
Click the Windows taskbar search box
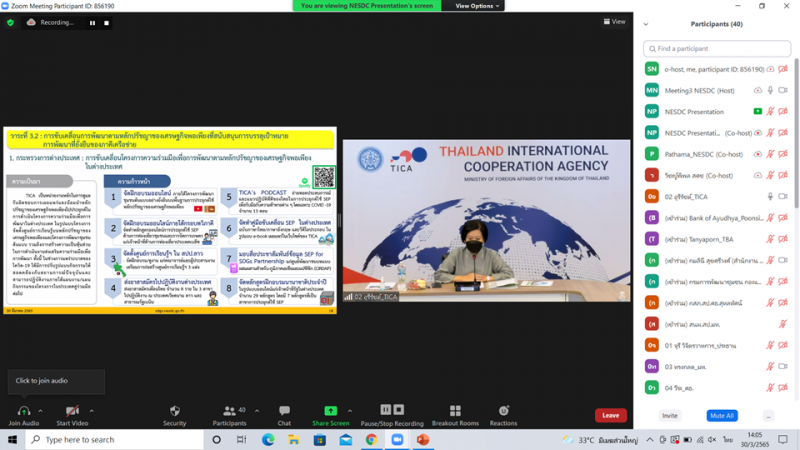tap(115, 439)
